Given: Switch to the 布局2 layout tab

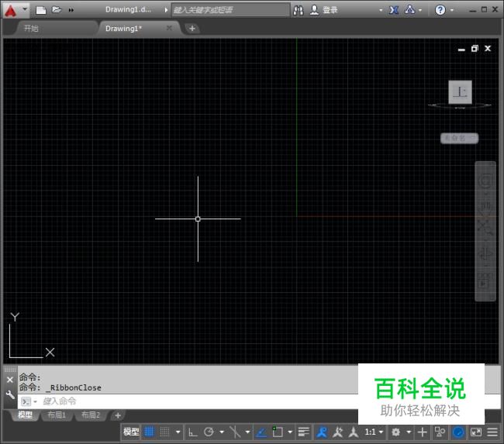Looking at the screenshot, I should [x=91, y=415].
